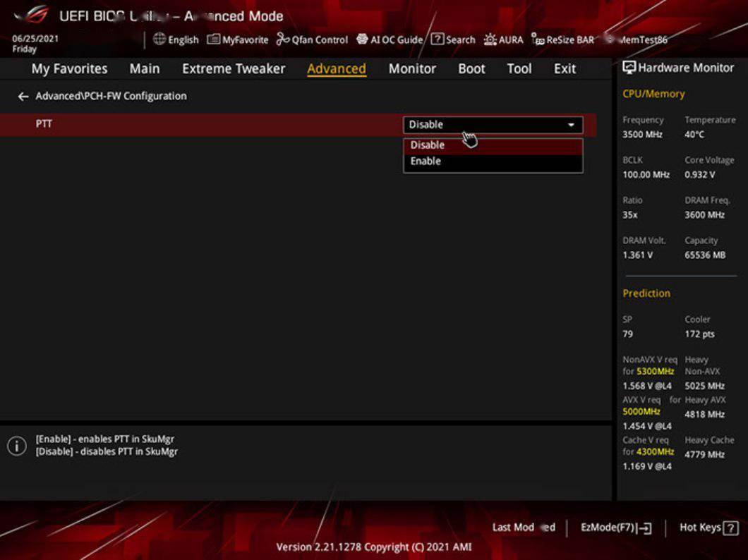Screen dimensions: 748x560
Task: Click the 5300MHz NonAVX frequency value
Action: point(655,371)
